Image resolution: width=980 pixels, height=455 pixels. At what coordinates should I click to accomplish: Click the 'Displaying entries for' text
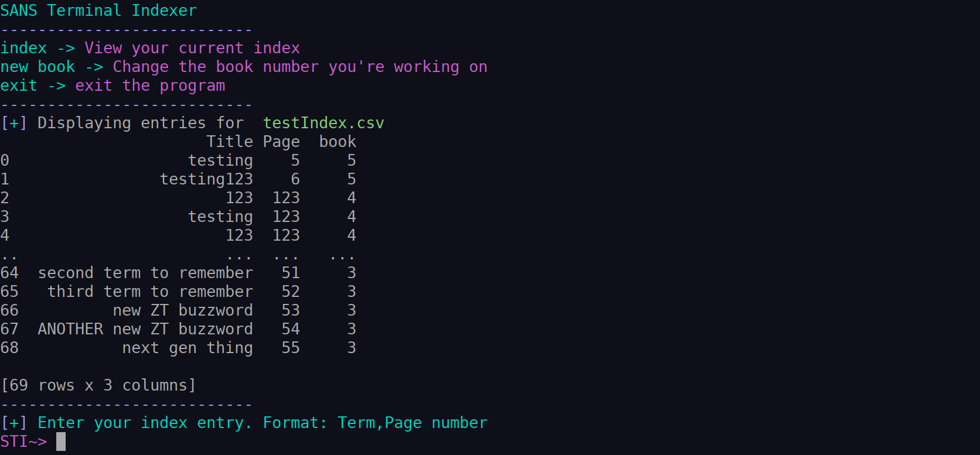(141, 124)
